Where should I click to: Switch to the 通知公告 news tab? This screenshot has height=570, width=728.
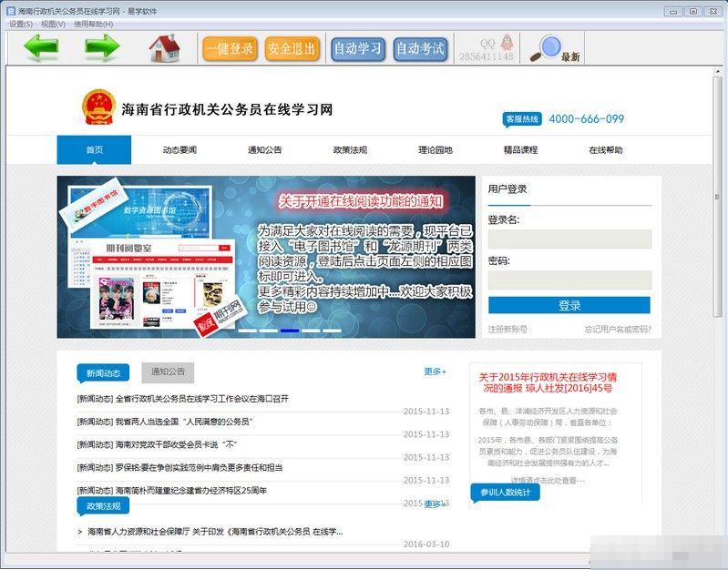(x=168, y=372)
